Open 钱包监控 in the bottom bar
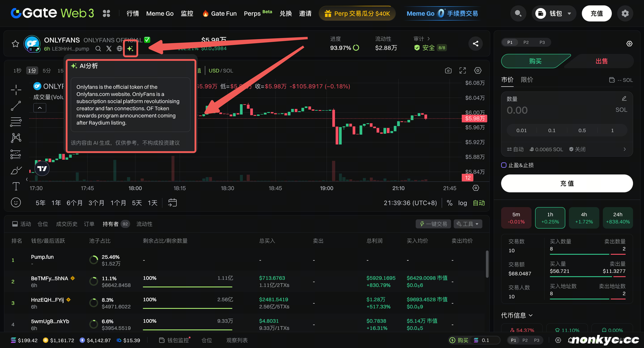 pyautogui.click(x=175, y=340)
